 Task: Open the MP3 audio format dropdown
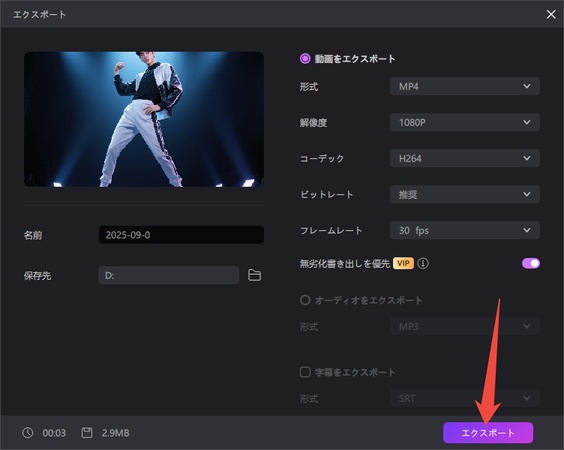point(465,326)
